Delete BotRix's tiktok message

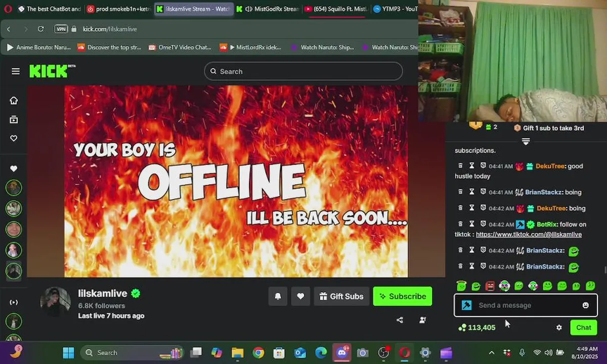[460, 224]
